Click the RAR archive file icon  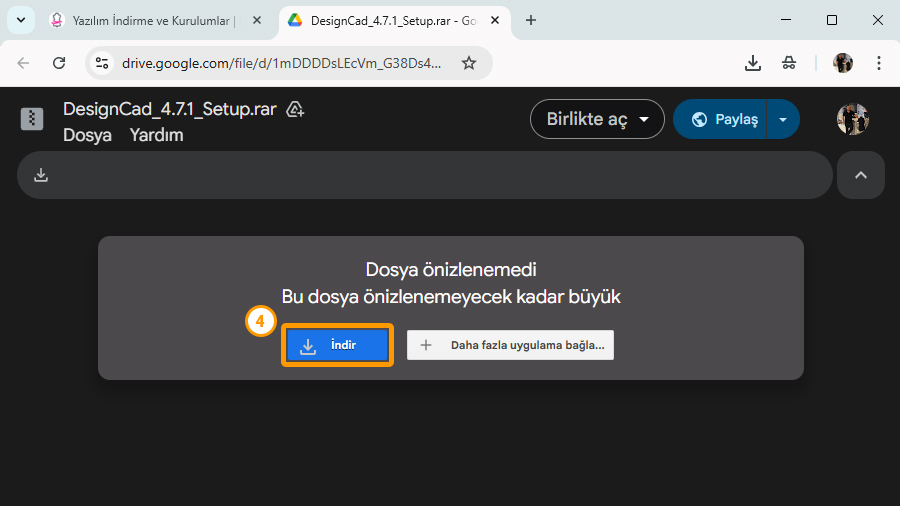point(32,119)
